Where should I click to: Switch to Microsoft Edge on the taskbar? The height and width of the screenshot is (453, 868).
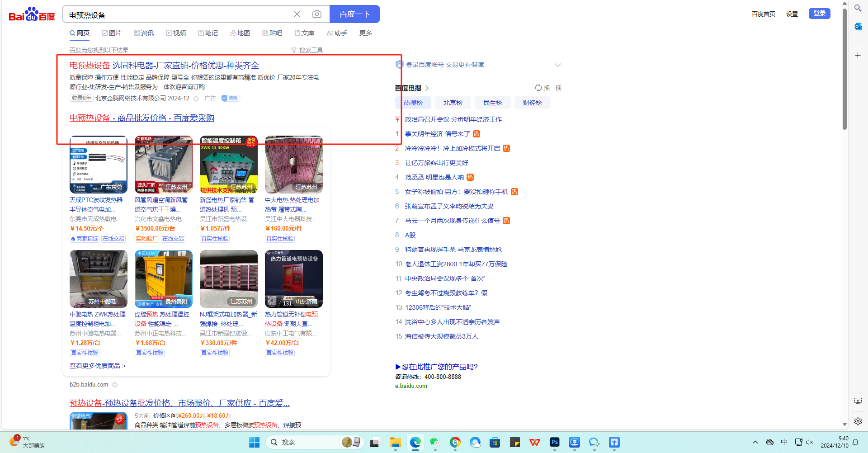coord(415,442)
